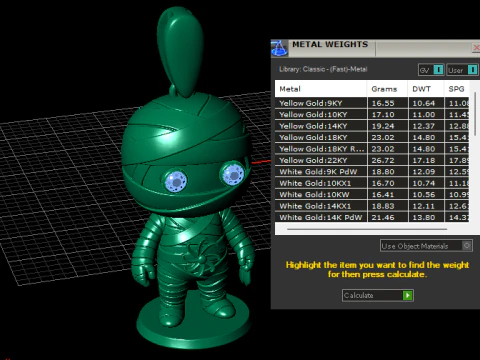
Task: Click the Calculate button
Action: click(378, 295)
